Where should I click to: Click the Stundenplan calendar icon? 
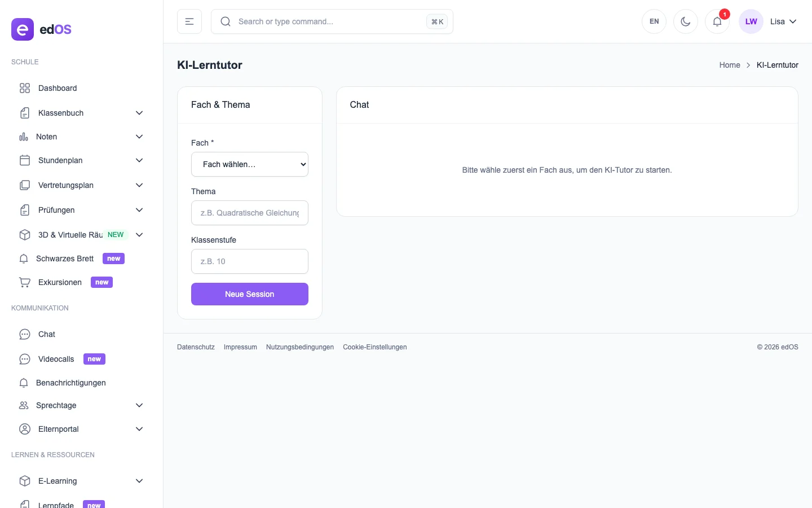tap(25, 160)
